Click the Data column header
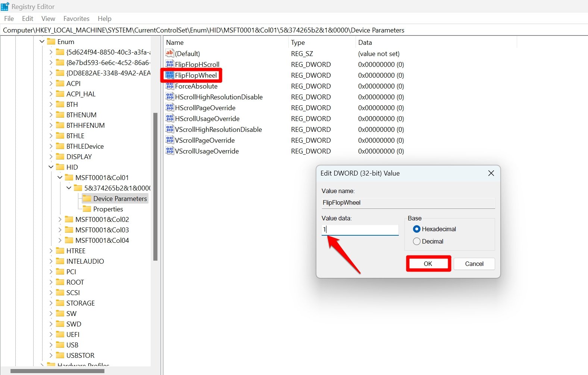The image size is (588, 375). click(436, 42)
